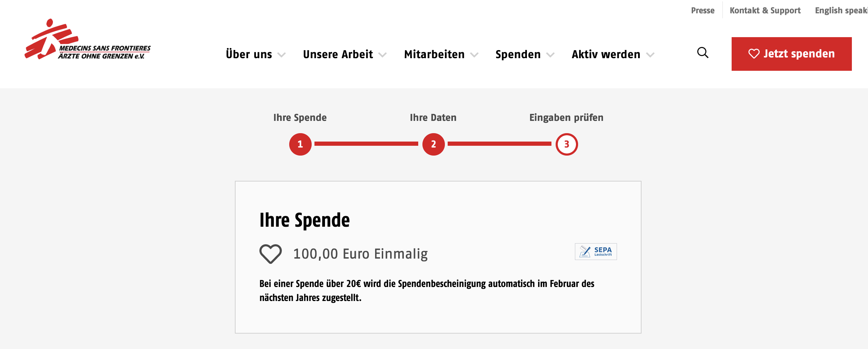Click the SEPA Lastschrift payment badge
The width and height of the screenshot is (868, 349).
click(x=596, y=252)
